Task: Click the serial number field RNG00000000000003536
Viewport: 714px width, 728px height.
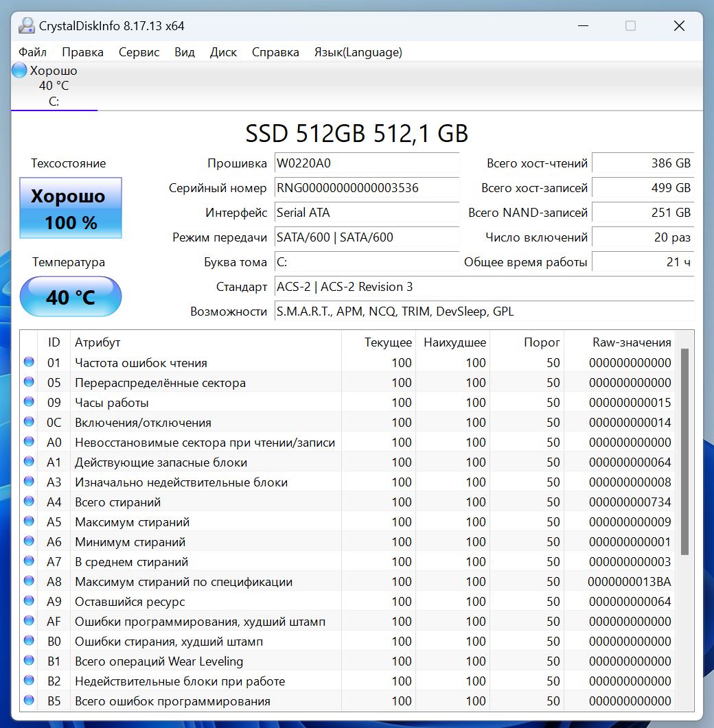Action: [x=367, y=188]
